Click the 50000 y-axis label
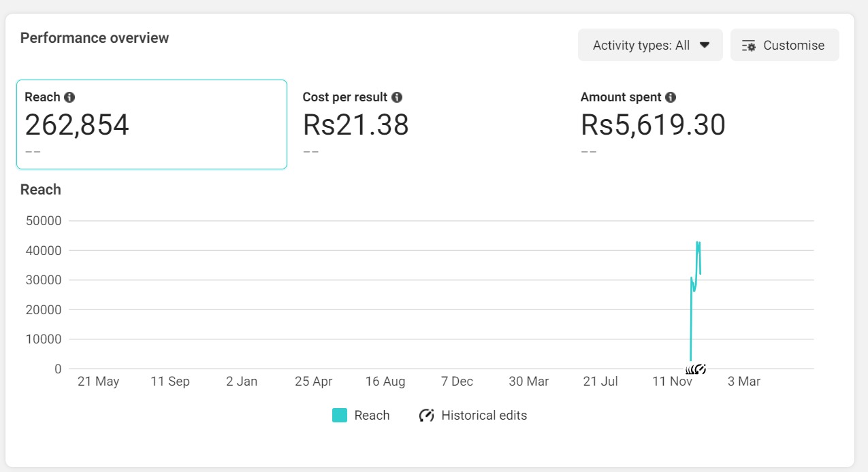 click(x=44, y=221)
